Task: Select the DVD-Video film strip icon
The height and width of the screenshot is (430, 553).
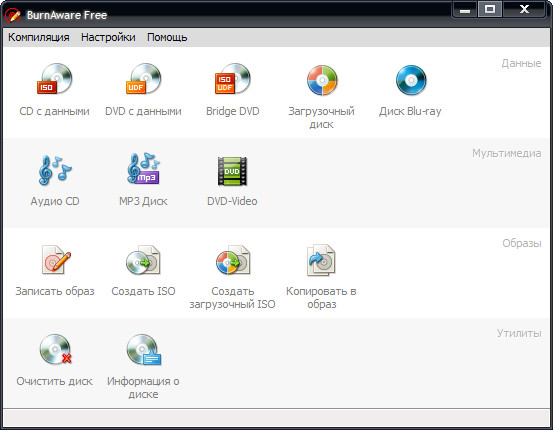Action: (232, 171)
